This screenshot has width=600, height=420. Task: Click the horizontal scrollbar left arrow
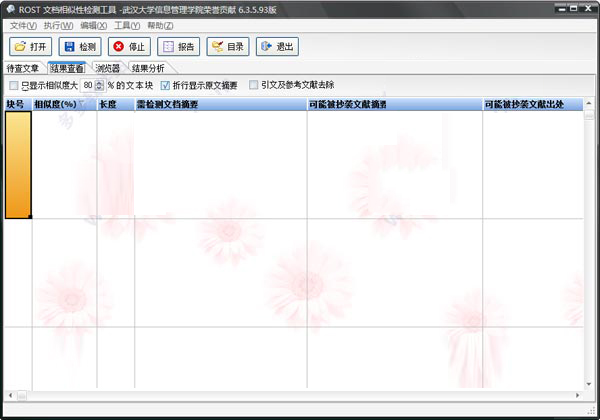tap(10, 396)
